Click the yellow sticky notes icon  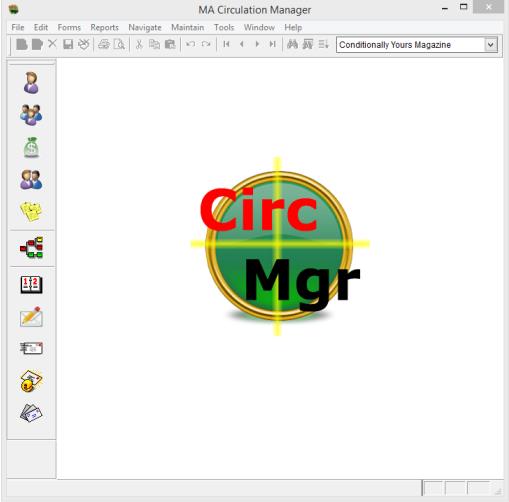pyautogui.click(x=31, y=211)
